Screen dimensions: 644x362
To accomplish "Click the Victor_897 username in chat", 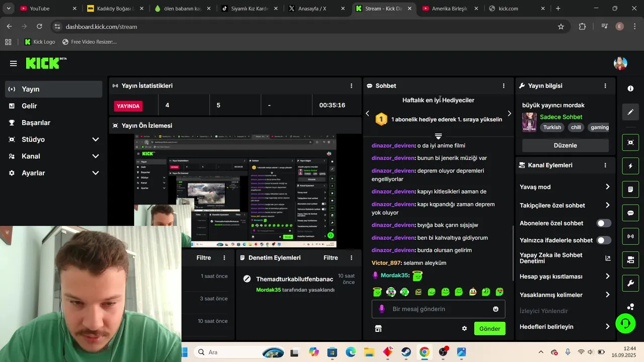I will (386, 263).
